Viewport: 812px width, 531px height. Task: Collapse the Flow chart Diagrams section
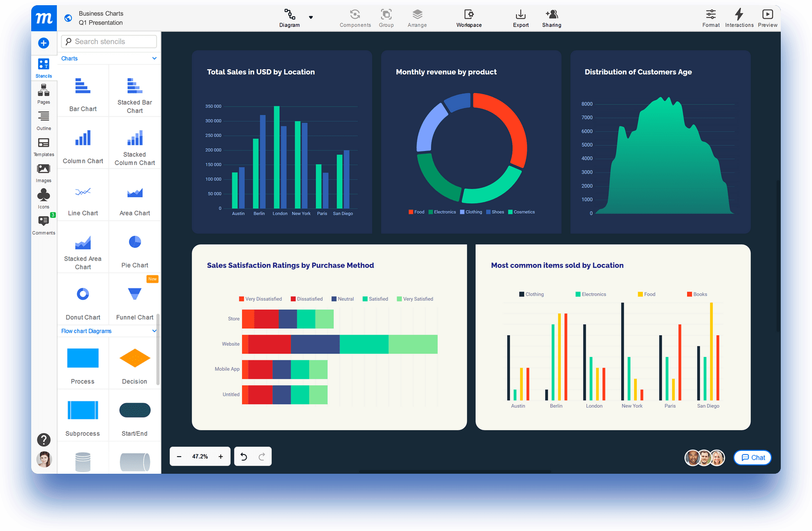click(154, 331)
